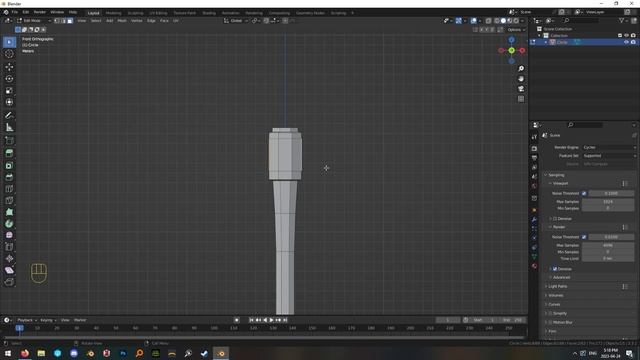This screenshot has width=640, height=360.
Task: Select the Transform tool
Action: tap(9, 102)
